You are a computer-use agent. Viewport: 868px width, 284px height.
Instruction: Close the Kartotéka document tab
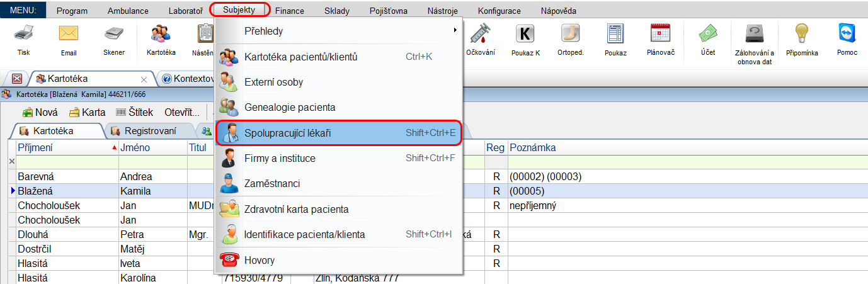click(144, 79)
